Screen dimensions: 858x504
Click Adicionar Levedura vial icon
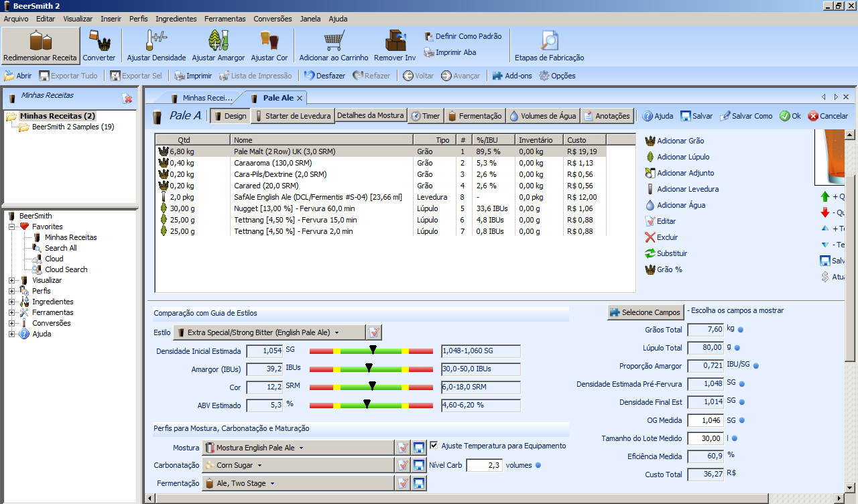pyautogui.click(x=650, y=189)
